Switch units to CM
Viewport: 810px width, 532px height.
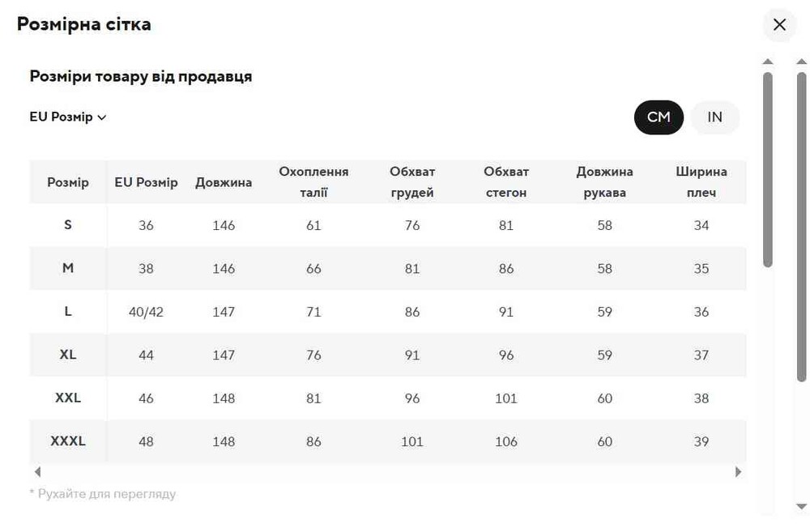[x=659, y=117]
